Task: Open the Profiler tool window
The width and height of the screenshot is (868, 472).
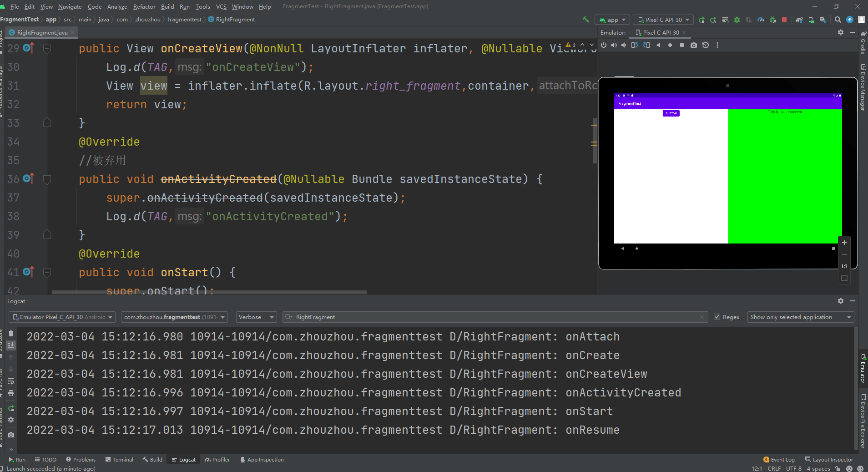Action: click(217, 460)
